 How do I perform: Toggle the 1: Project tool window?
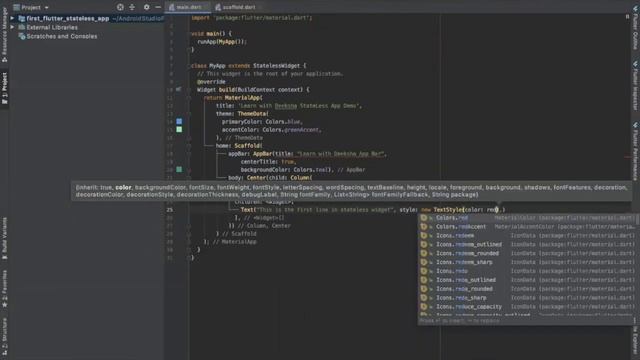(4, 88)
